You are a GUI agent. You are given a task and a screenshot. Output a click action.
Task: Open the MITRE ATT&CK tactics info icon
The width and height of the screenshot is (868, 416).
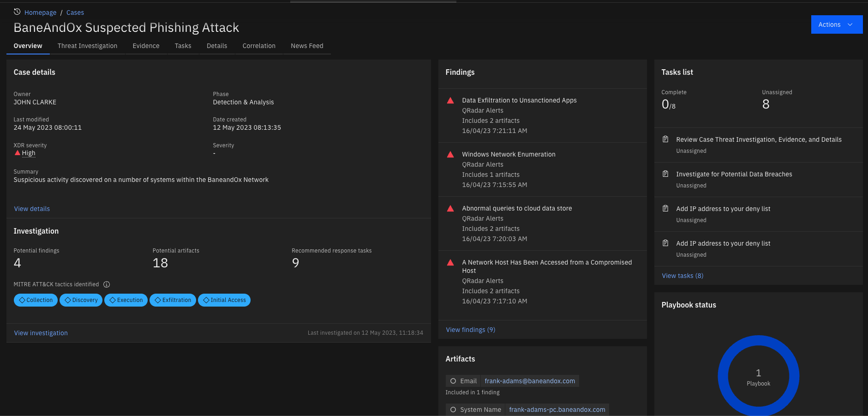tap(107, 284)
